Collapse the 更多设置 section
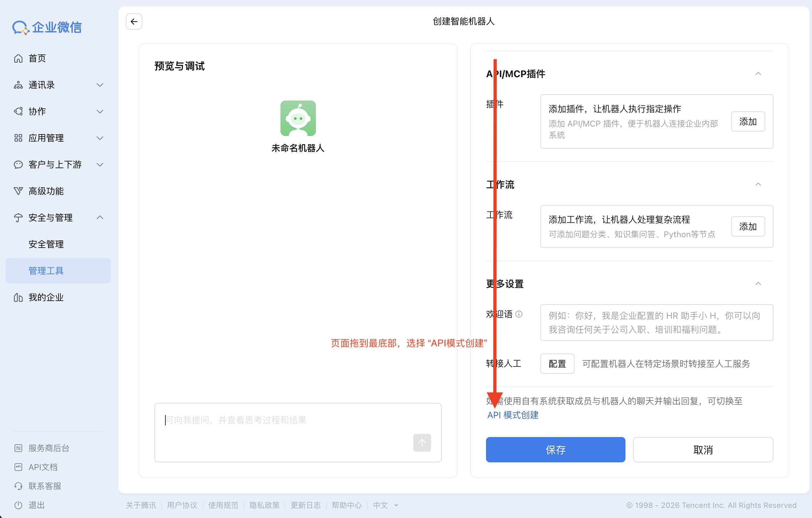The image size is (812, 518). pos(758,284)
